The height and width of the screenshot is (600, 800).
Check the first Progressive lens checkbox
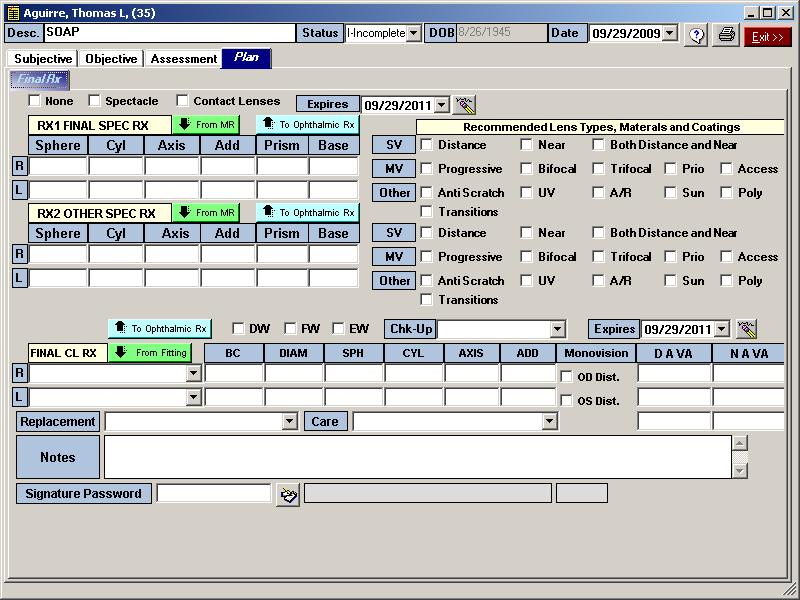point(427,169)
